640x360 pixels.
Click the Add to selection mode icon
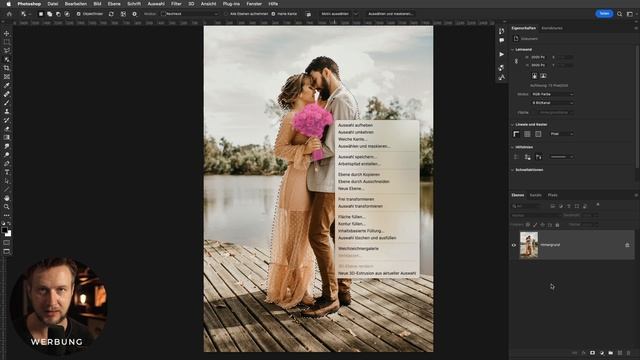pyautogui.click(x=49, y=14)
